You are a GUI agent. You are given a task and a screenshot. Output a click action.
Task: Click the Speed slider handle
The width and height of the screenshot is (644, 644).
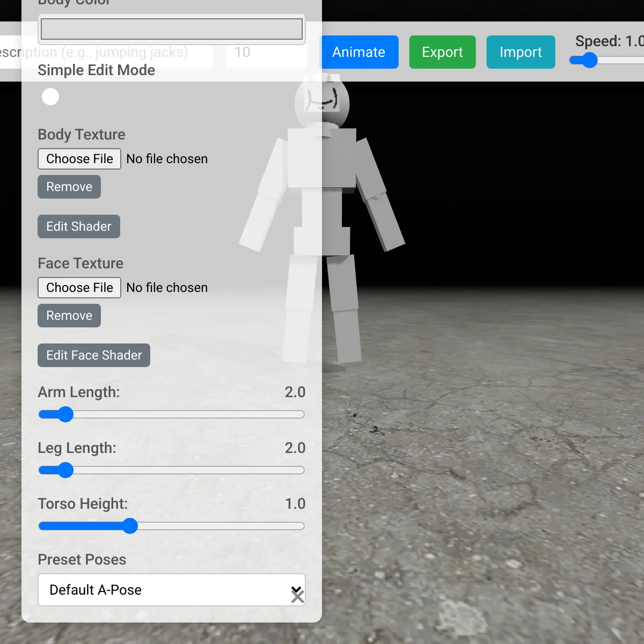click(x=589, y=60)
